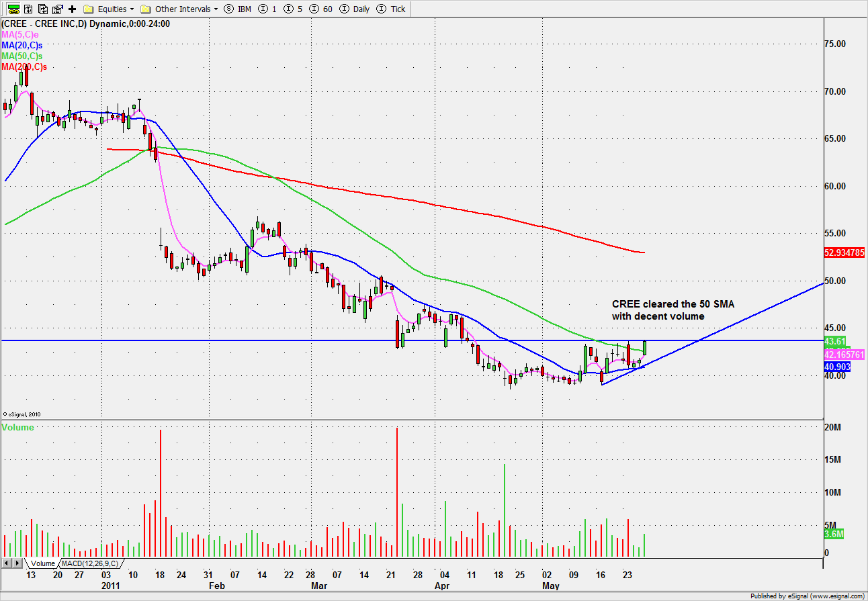
Task: Open the Equities folder dropdown
Action: (x=110, y=9)
